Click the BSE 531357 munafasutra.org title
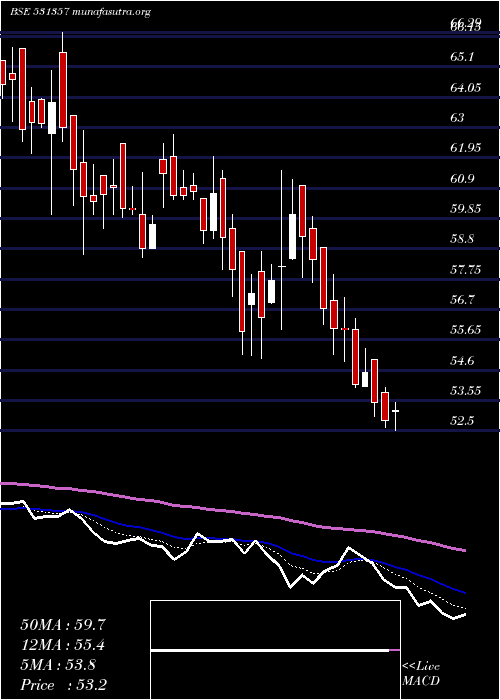This screenshot has height=700, width=500. coord(80,12)
